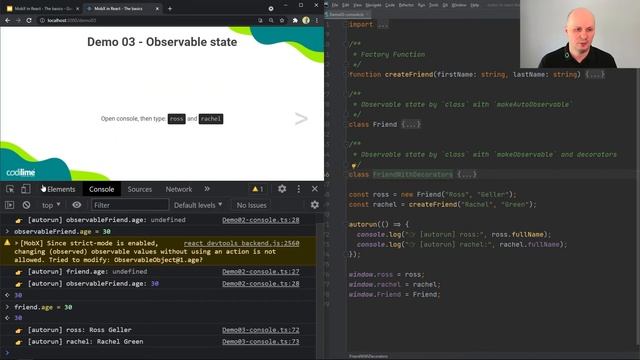Open the IDE File menu
This screenshot has width=640, height=360.
[x=335, y=5]
